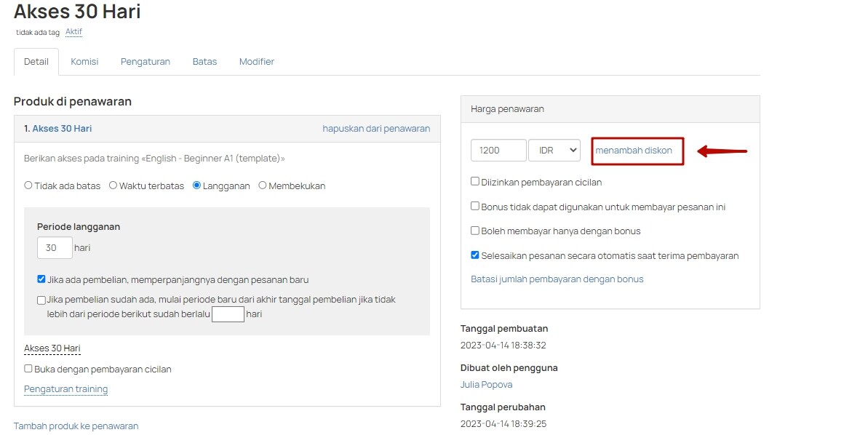Expand the IDR currency dropdown
The image size is (868, 435).
click(554, 150)
